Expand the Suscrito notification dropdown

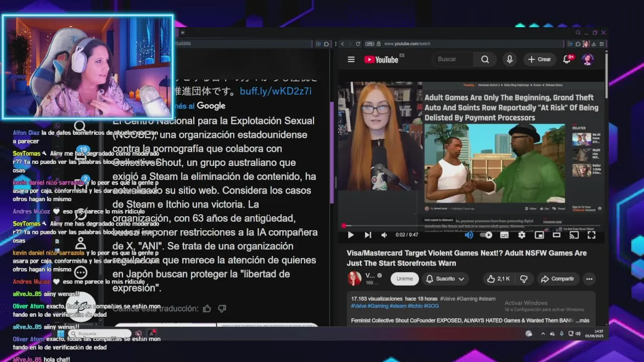[445, 279]
